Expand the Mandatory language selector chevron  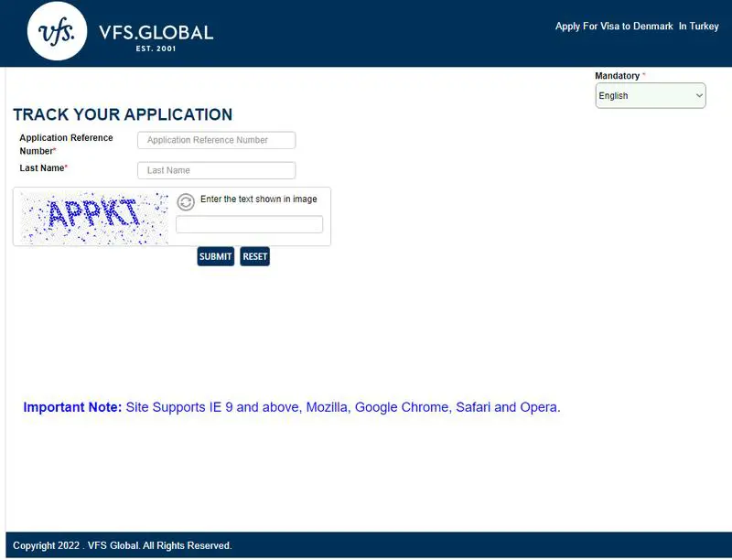tap(698, 95)
